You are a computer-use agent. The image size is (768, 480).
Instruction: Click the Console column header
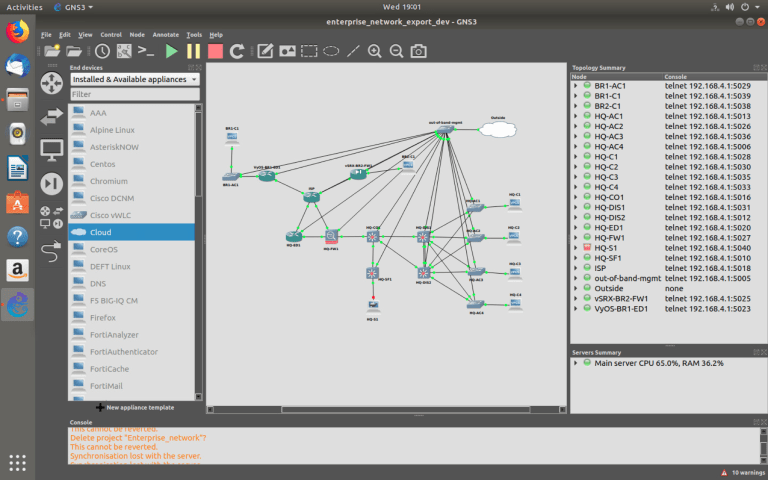point(715,77)
